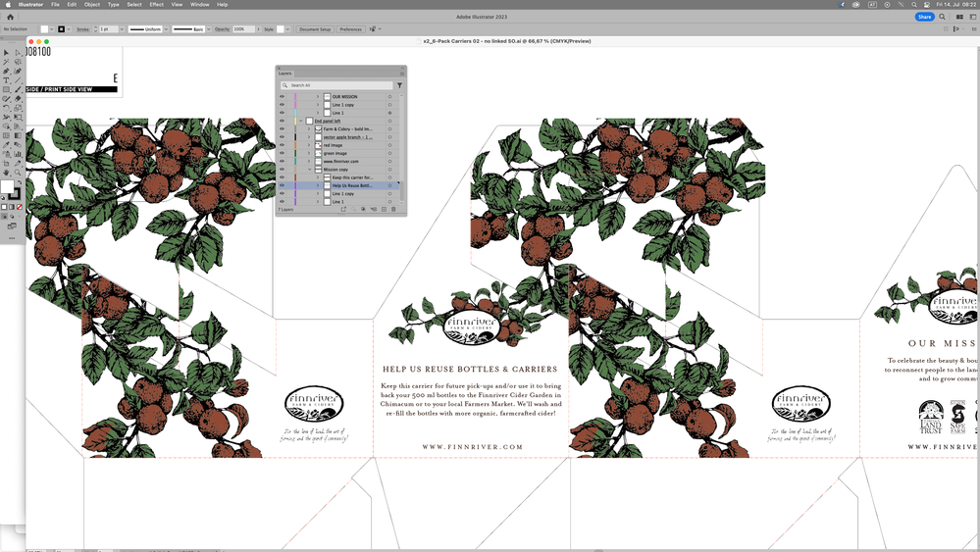Select the Line Segment tool
This screenshot has height=552, width=980.
[18, 80]
